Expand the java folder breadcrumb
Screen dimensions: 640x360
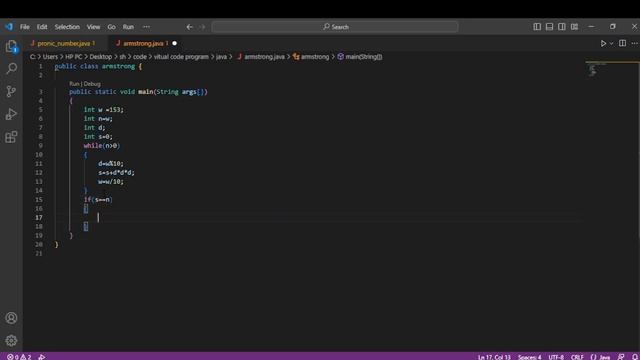(221, 57)
